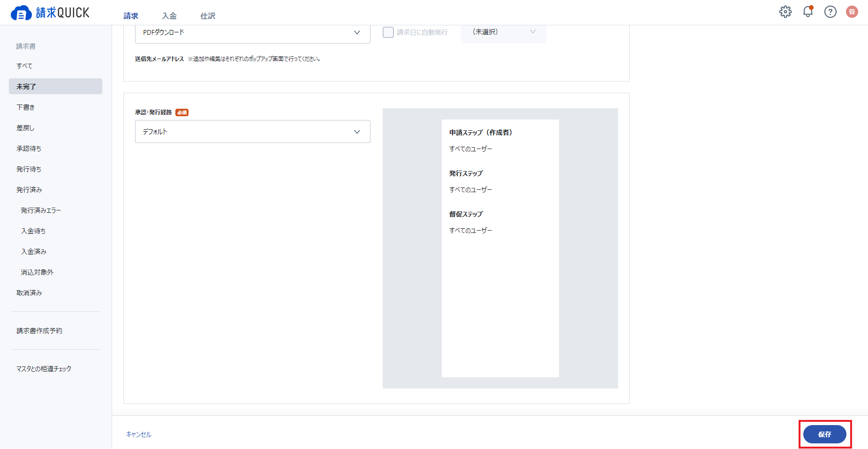Expand the デフォルト approval route dropdown

253,132
